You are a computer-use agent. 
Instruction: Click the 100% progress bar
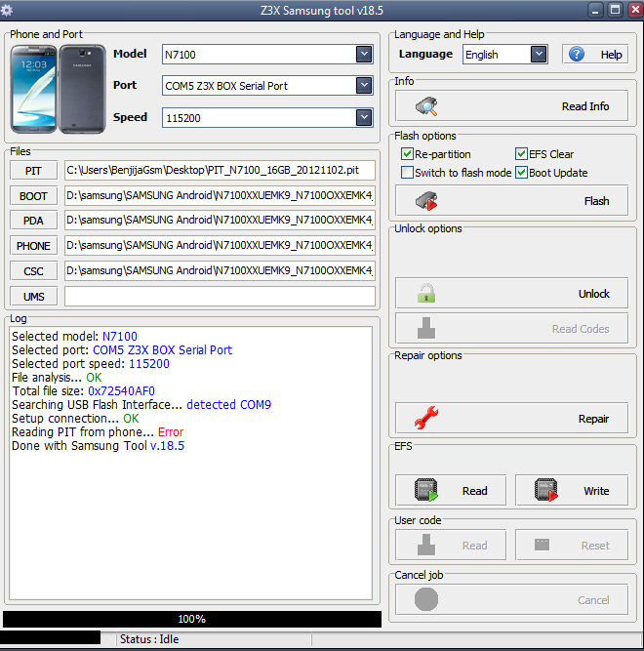[x=192, y=619]
